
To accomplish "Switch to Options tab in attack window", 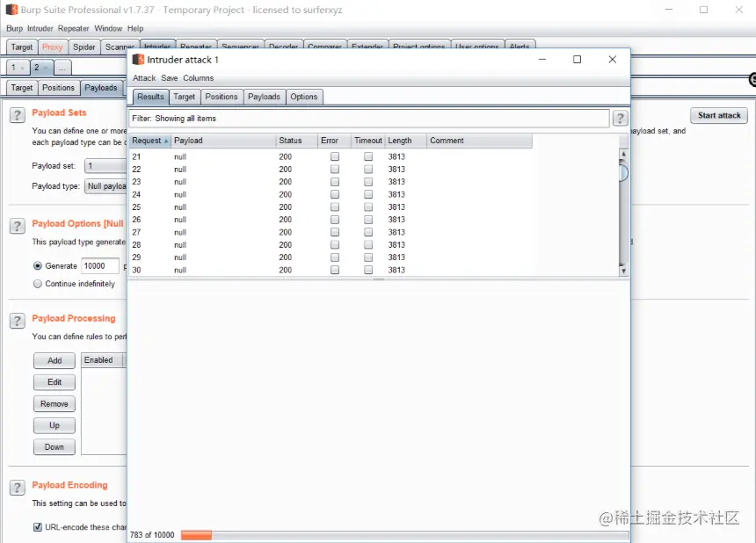I will coord(304,97).
